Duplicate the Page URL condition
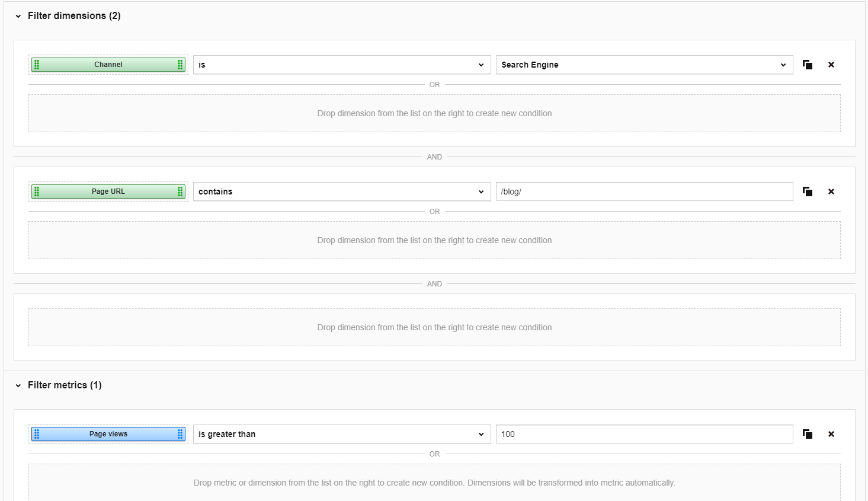The height and width of the screenshot is (501, 868). click(x=807, y=192)
